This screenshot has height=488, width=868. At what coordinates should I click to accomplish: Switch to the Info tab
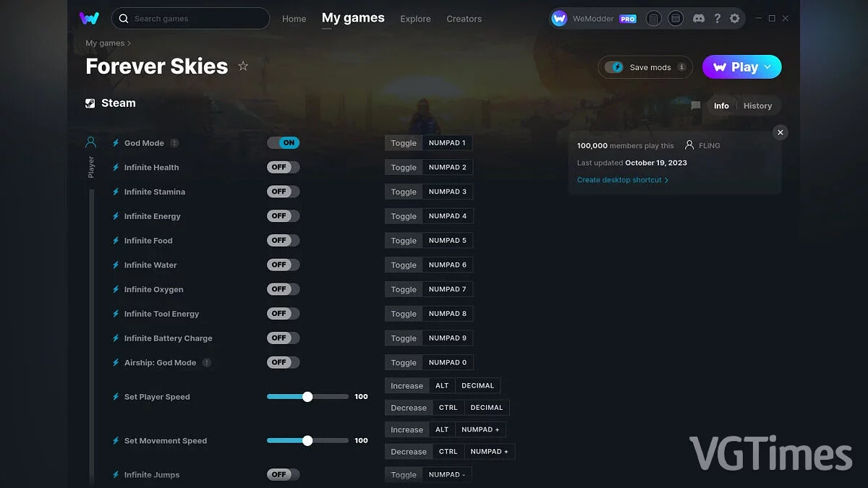click(x=721, y=106)
